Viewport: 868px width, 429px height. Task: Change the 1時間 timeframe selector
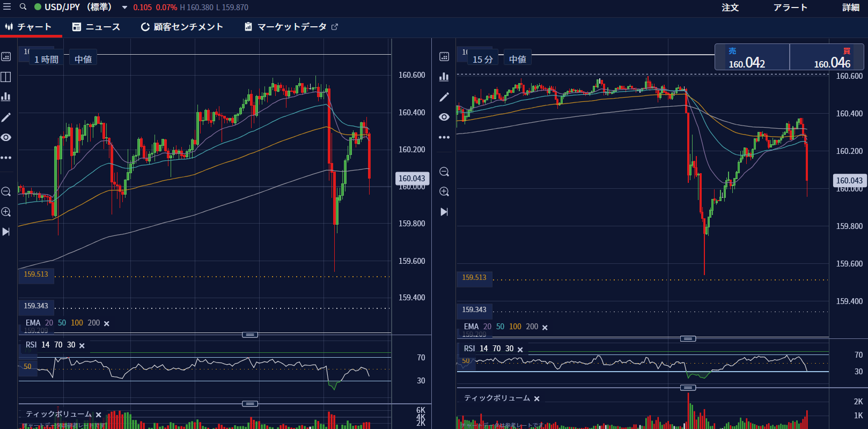tap(46, 59)
